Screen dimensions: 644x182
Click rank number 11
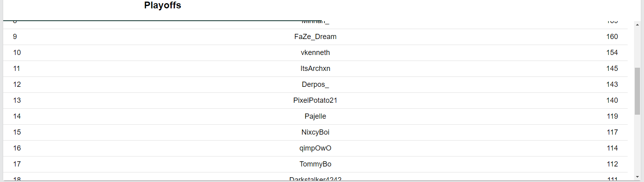pos(17,68)
